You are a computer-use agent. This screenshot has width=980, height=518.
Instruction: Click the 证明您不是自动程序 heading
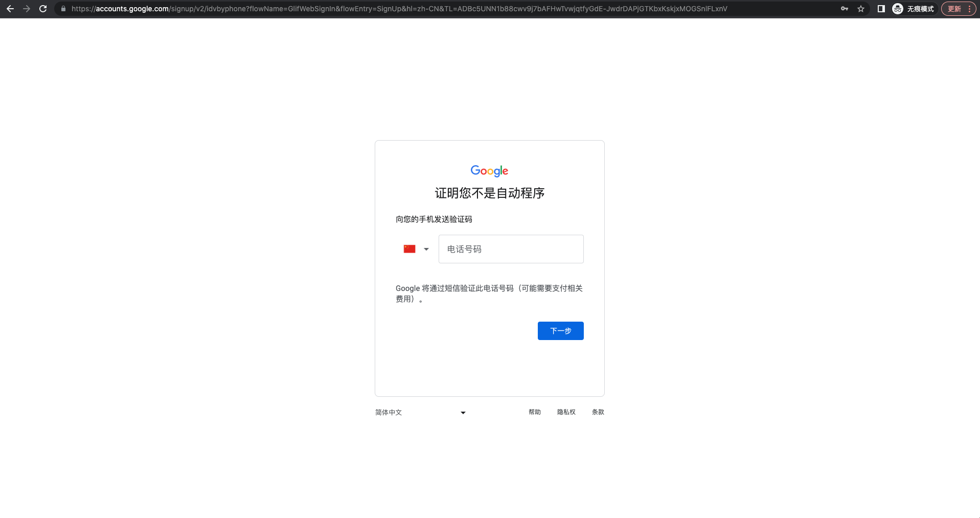pos(490,193)
